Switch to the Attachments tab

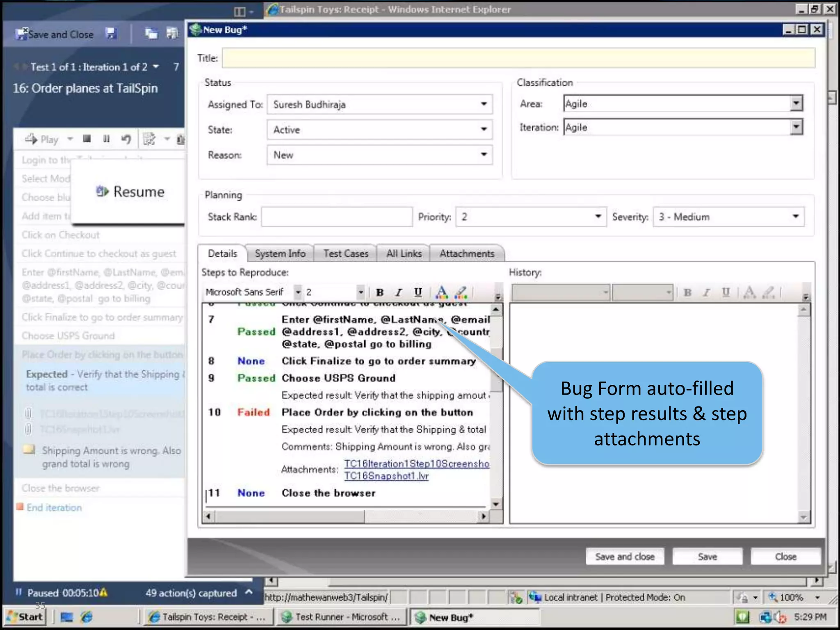coord(467,253)
